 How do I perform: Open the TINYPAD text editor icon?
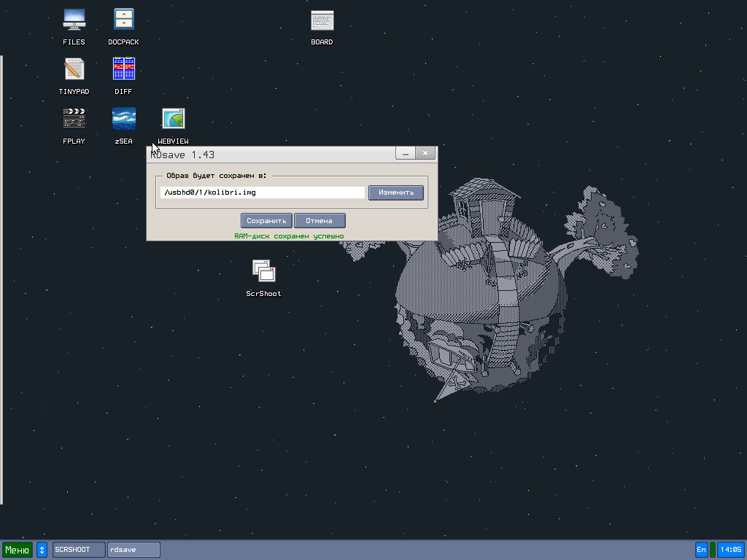[x=74, y=70]
